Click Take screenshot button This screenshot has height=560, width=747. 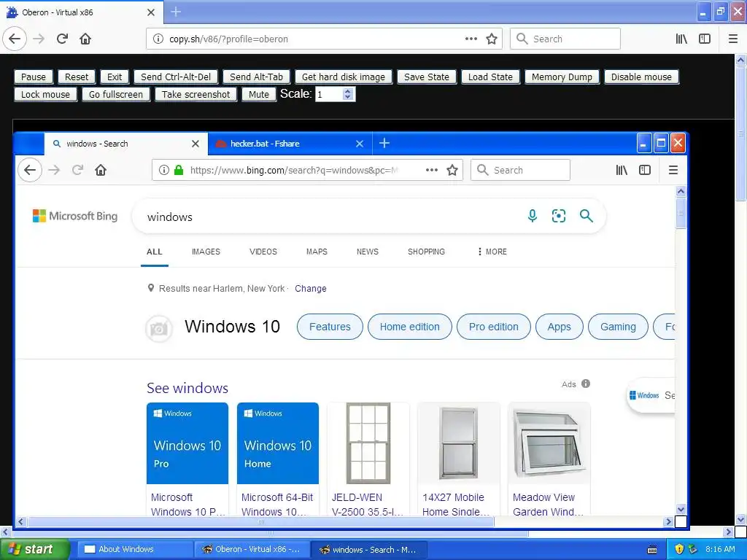point(196,94)
